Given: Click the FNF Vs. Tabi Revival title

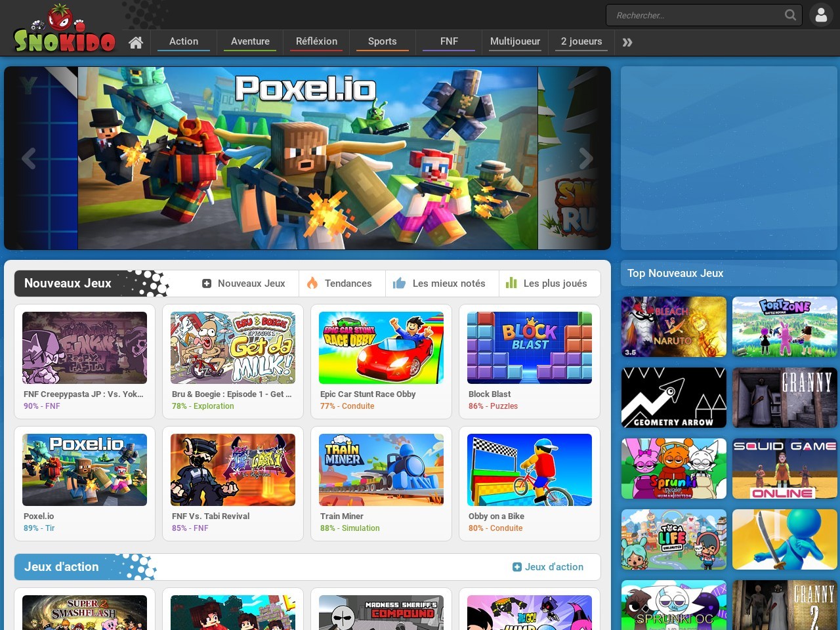Looking at the screenshot, I should pos(211,516).
